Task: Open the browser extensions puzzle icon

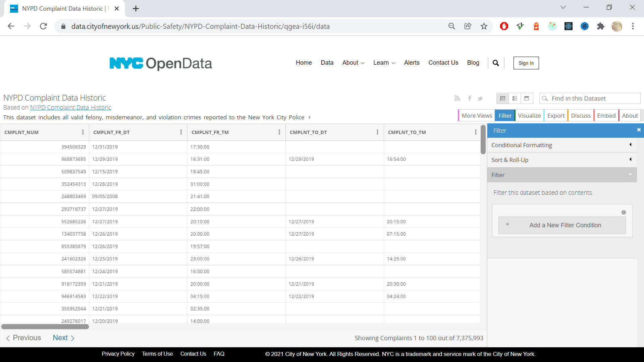Action: tap(601, 26)
